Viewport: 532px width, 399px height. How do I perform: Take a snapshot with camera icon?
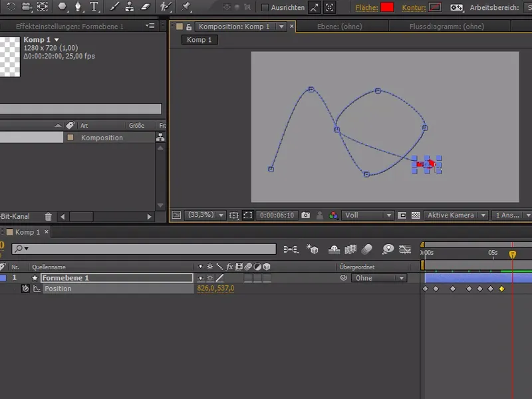(305, 215)
